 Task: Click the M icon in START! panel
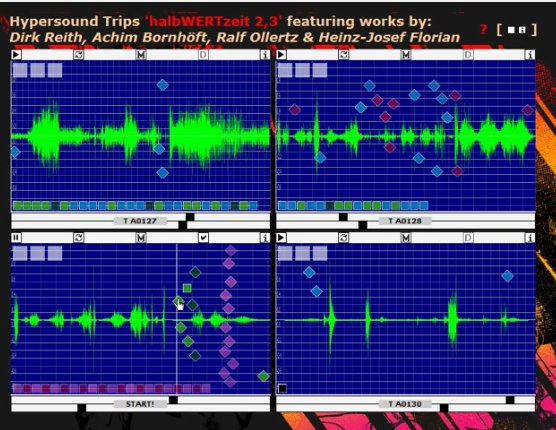click(x=141, y=238)
